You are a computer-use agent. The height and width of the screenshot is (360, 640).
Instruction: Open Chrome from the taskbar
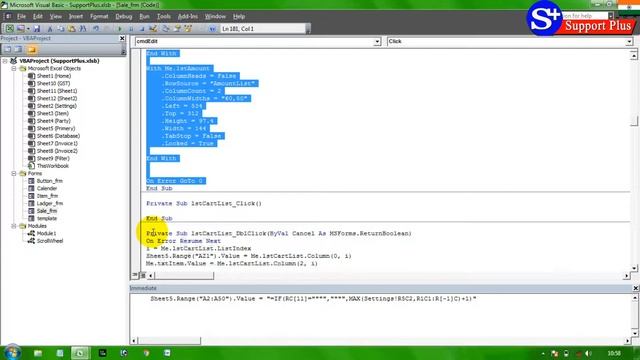pyautogui.click(x=147, y=353)
